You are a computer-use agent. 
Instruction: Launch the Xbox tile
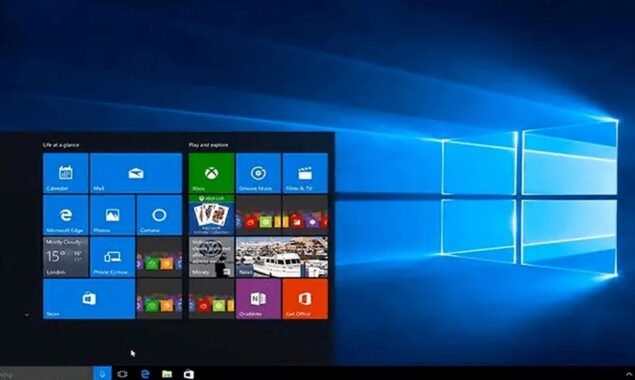[x=211, y=173]
